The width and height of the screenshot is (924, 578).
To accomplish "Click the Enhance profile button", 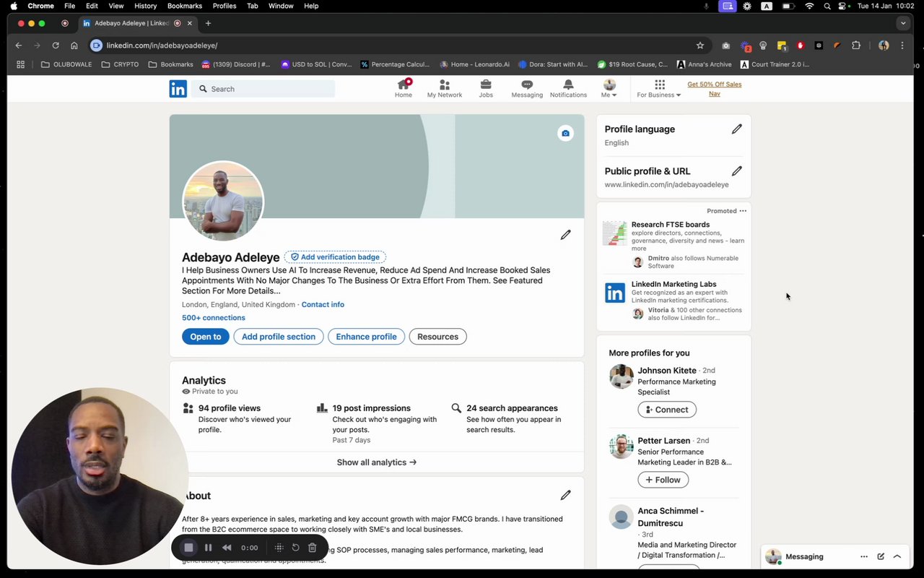I will [366, 337].
